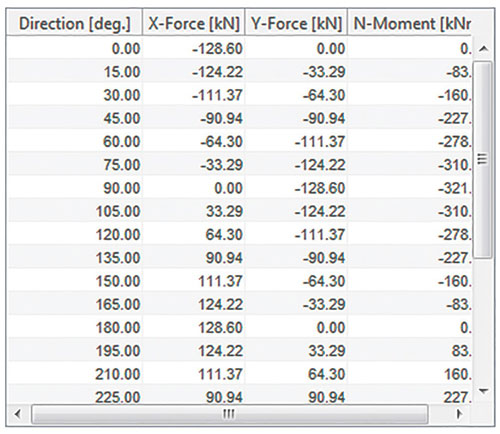Click the horizontal scrollbar thumb
This screenshot has width=500, height=434.
tap(229, 414)
